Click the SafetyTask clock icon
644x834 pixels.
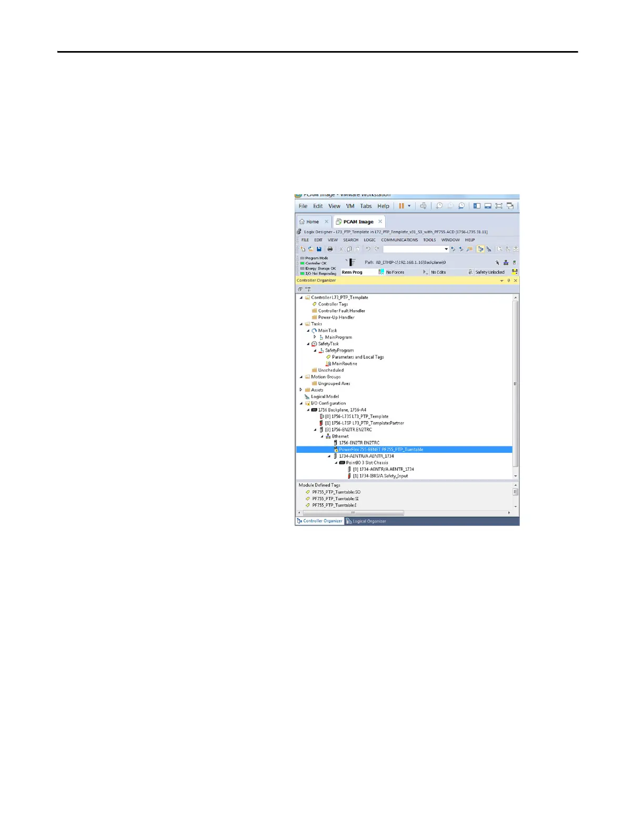pyautogui.click(x=314, y=344)
